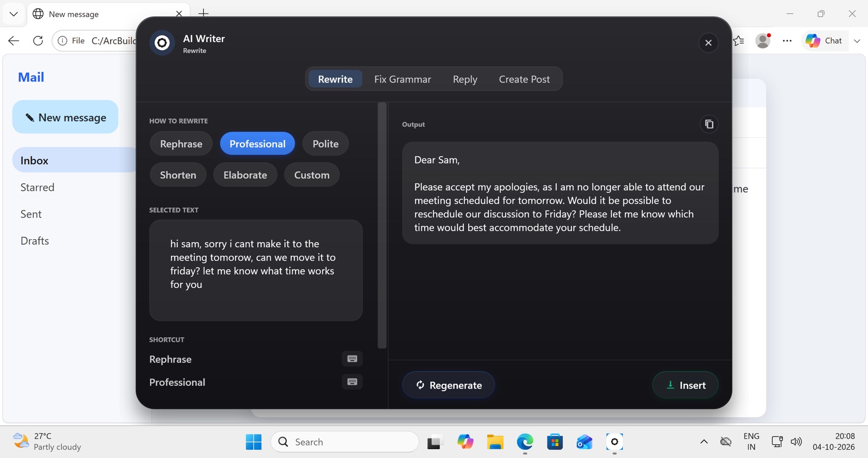Click the left panel scrollbar

tap(382, 225)
